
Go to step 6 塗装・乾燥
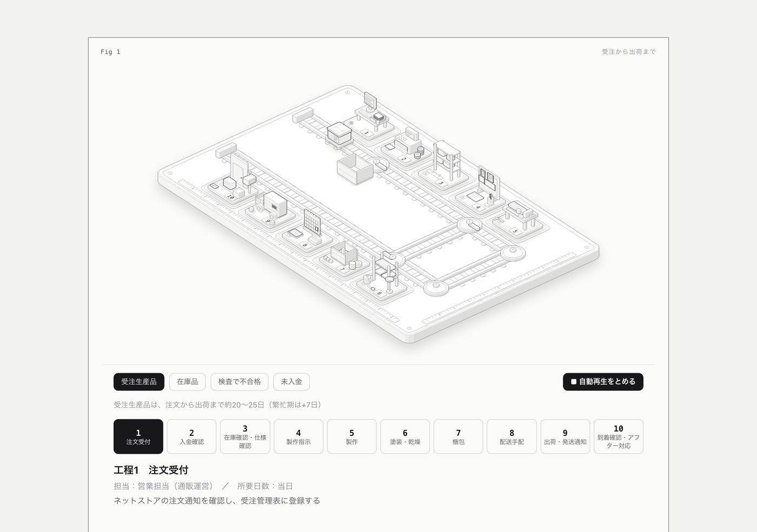coord(405,436)
